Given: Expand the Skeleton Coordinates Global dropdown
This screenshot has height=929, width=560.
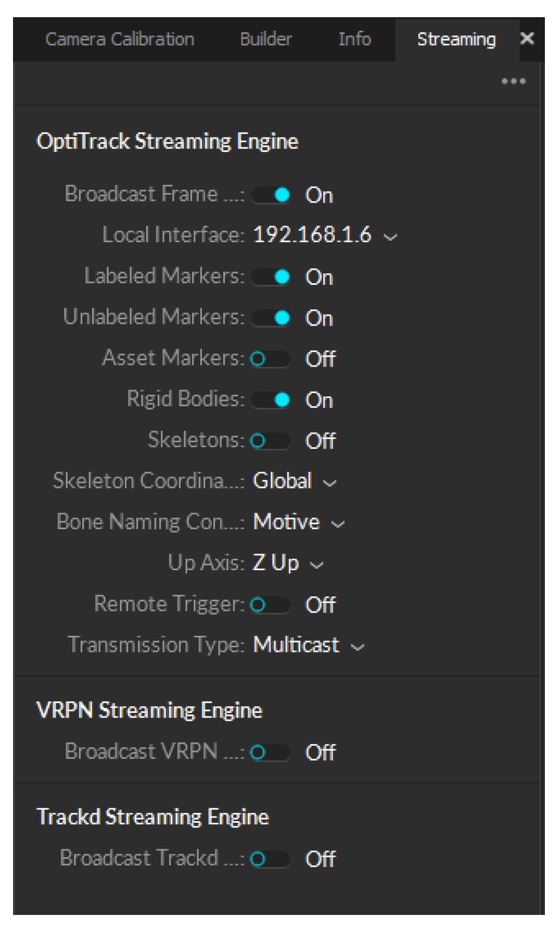Looking at the screenshot, I should 295,482.
